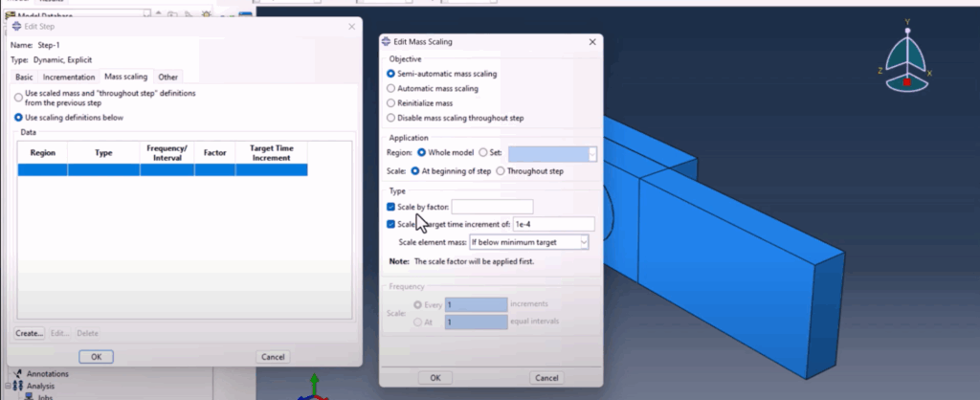The image size is (980, 400).
Task: Click the orientation triad in the viewport
Action: 314,388
